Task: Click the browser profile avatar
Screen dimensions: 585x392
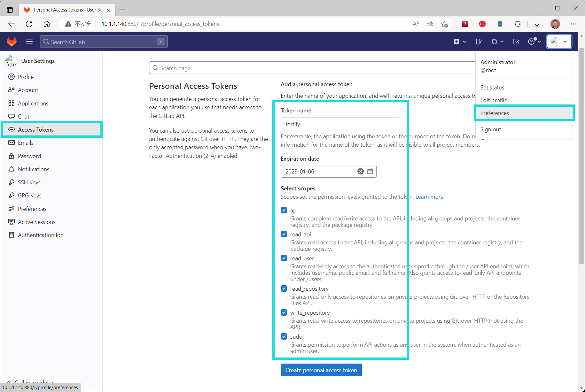Action: click(555, 24)
